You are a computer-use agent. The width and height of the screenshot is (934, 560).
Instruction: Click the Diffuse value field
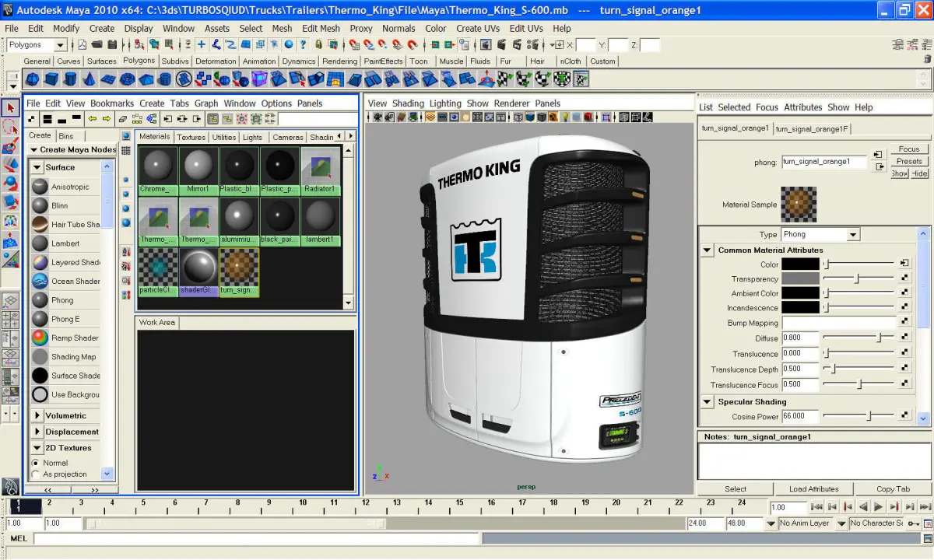tap(800, 338)
